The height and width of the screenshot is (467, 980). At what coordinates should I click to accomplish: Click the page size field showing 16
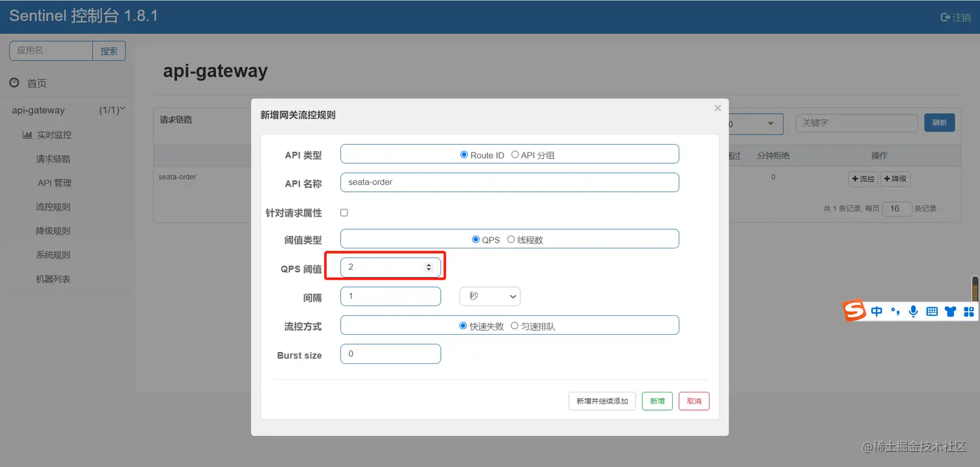pos(897,209)
